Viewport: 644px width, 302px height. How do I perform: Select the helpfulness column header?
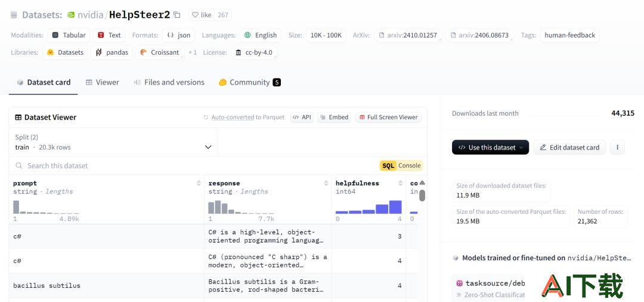[x=357, y=183]
